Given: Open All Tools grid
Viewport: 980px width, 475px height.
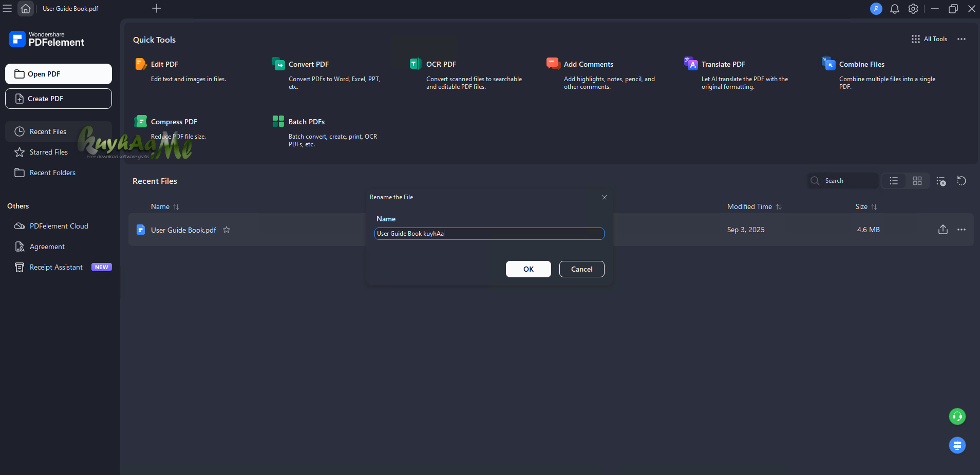Looking at the screenshot, I should 929,39.
